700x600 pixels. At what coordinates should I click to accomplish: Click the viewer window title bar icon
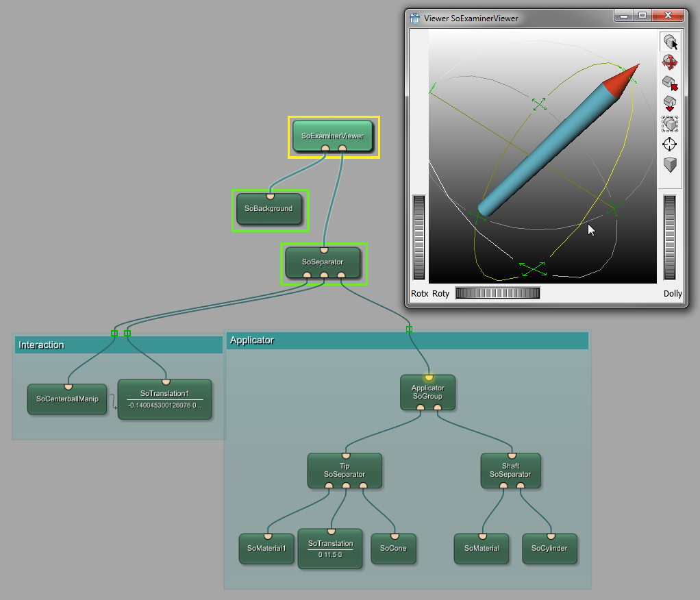[x=415, y=18]
